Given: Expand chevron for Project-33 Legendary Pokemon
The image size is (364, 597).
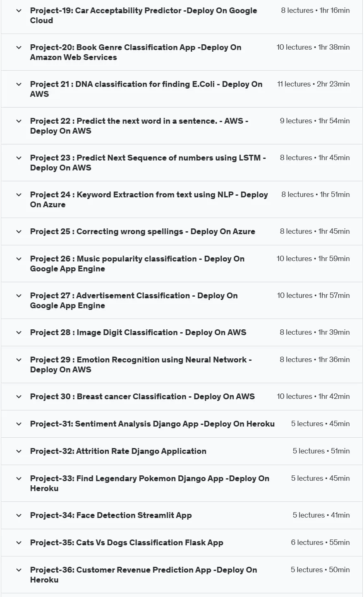Looking at the screenshot, I should click(x=19, y=479).
